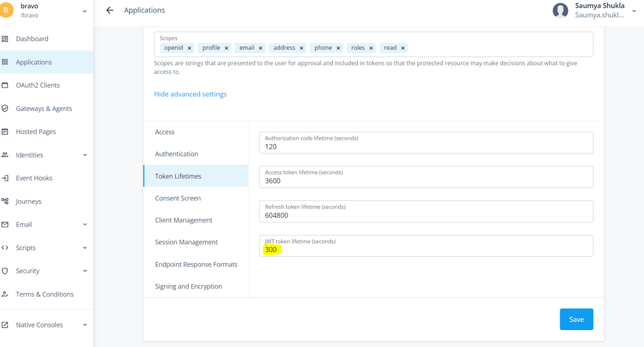Click Hide advanced settings link
Viewport: 644px width, 347px height.
pos(191,94)
